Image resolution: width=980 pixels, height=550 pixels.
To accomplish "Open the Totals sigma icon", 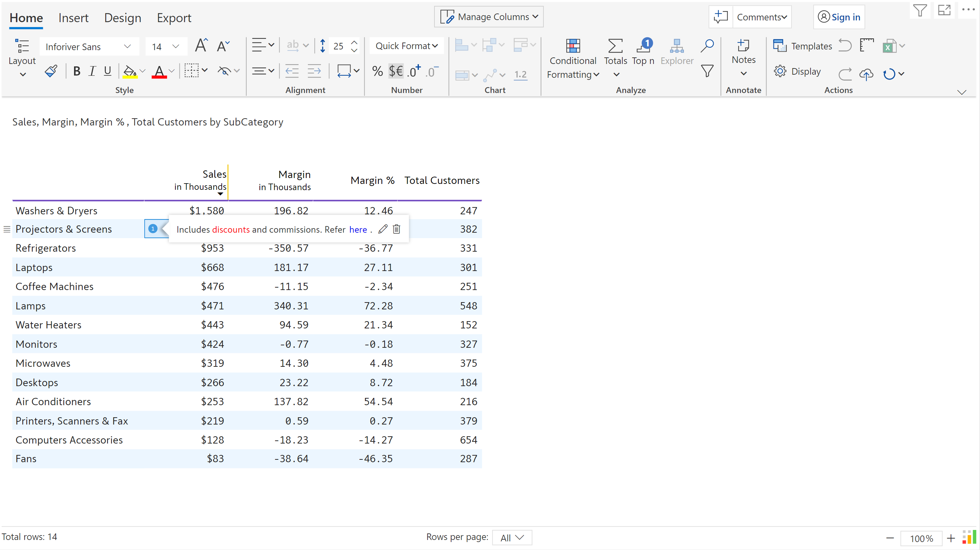I will [x=615, y=46].
